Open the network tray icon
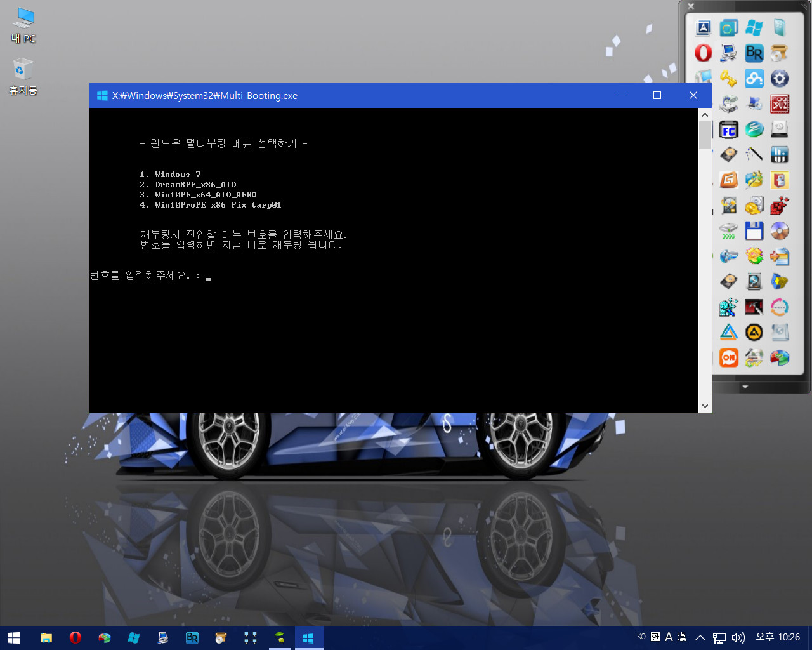 [x=719, y=637]
